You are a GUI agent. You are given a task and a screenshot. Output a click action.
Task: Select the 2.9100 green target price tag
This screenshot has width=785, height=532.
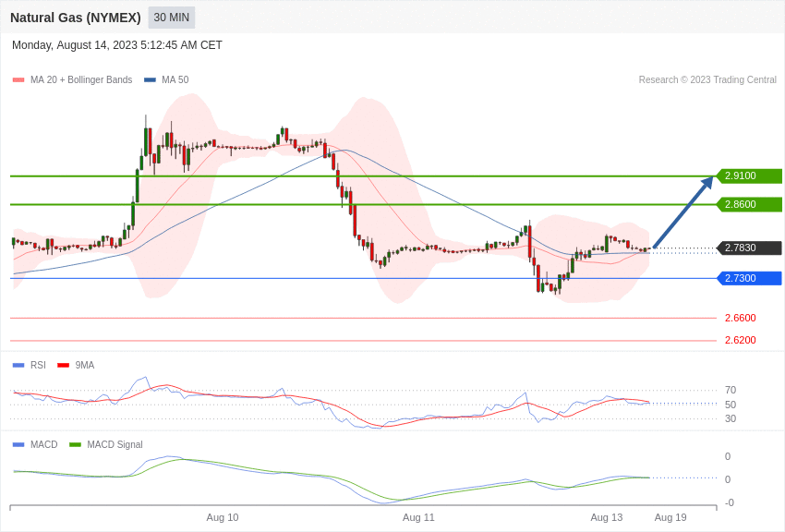point(749,175)
